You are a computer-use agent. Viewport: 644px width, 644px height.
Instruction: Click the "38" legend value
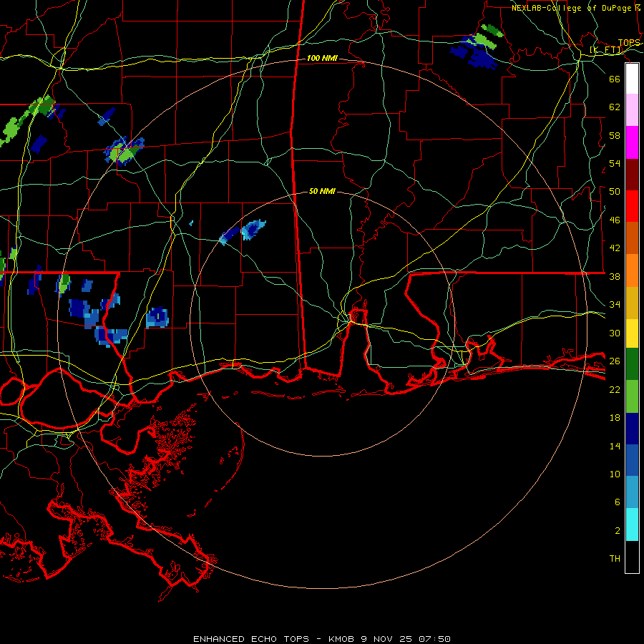(x=615, y=276)
